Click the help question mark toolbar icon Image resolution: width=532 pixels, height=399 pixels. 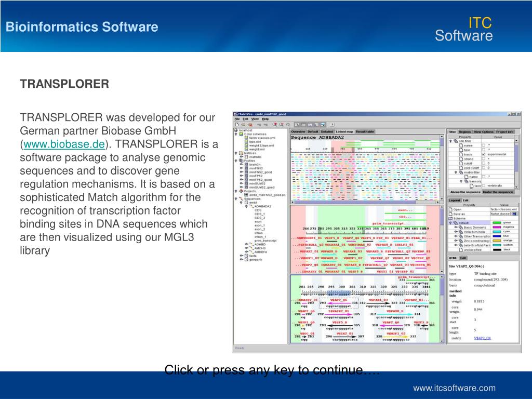coord(332,125)
